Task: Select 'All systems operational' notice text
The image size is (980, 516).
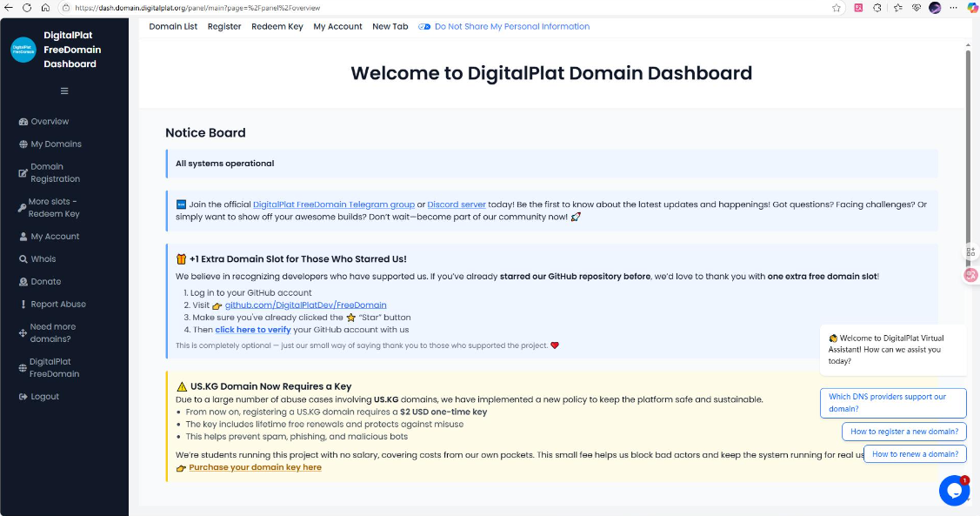Action: [x=225, y=164]
